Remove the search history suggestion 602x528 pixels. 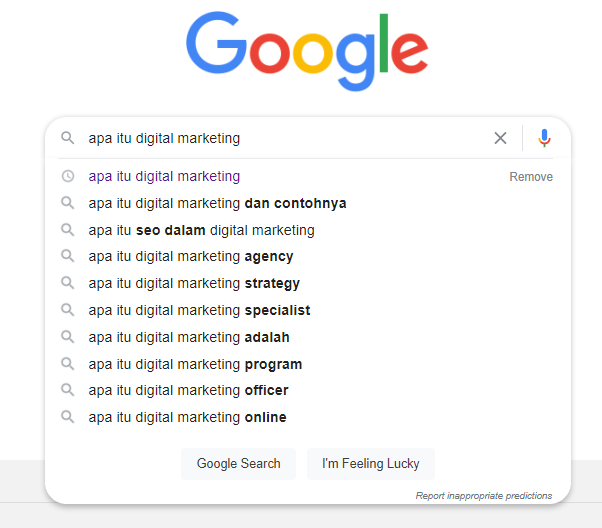tap(530, 177)
